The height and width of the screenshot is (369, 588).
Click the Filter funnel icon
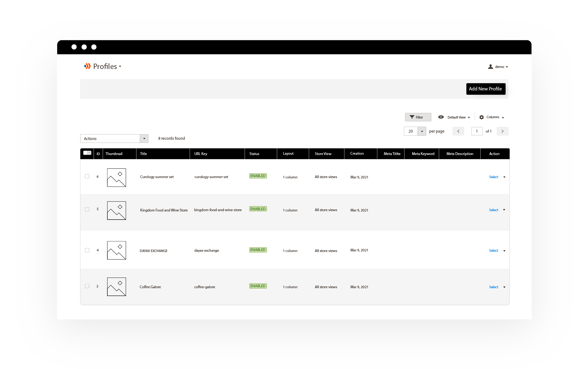(412, 117)
